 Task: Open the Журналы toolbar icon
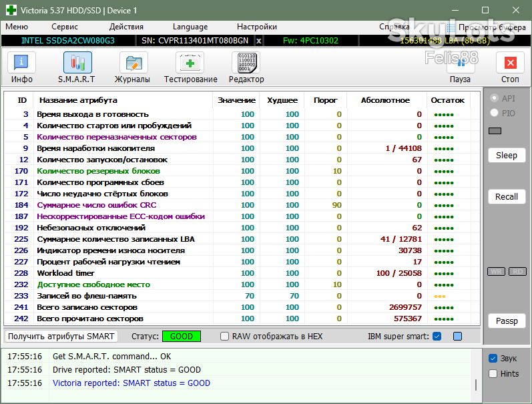click(134, 63)
